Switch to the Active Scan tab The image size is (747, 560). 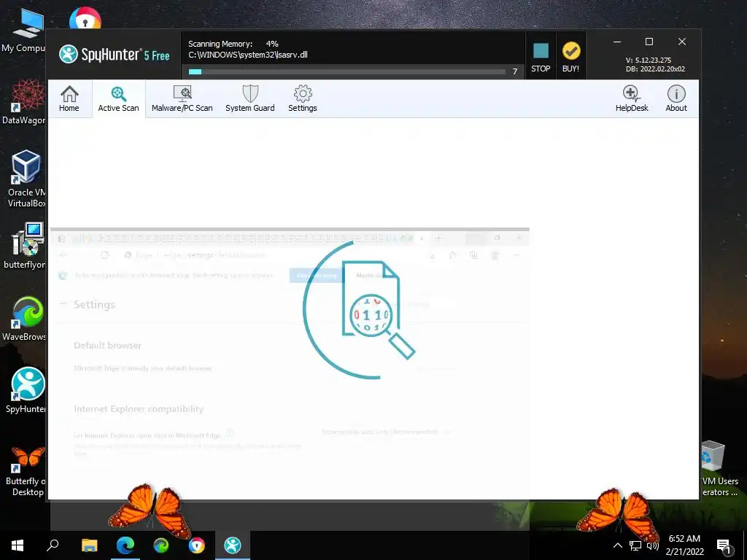click(x=119, y=98)
